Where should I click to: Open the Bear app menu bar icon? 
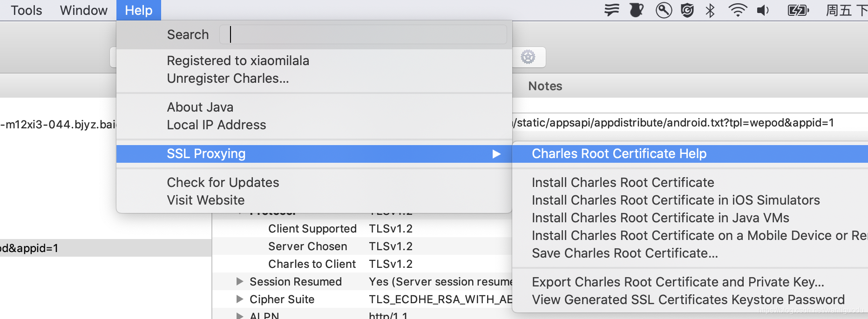coord(637,10)
